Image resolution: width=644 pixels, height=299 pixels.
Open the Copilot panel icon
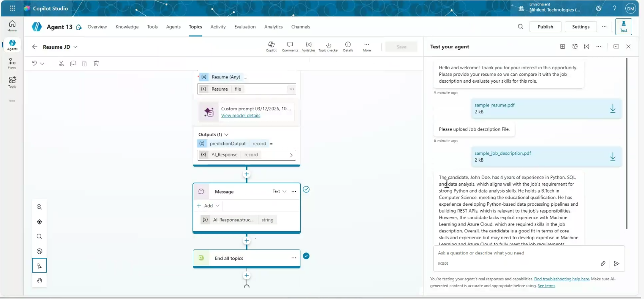271,46
